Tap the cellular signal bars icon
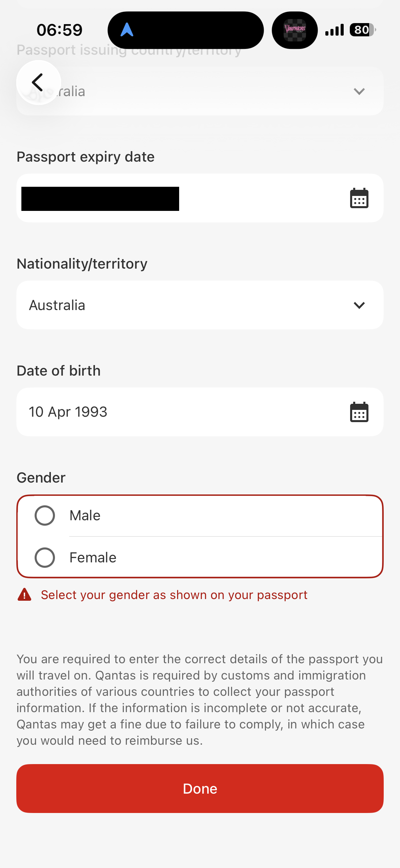The height and width of the screenshot is (868, 400). point(334,30)
